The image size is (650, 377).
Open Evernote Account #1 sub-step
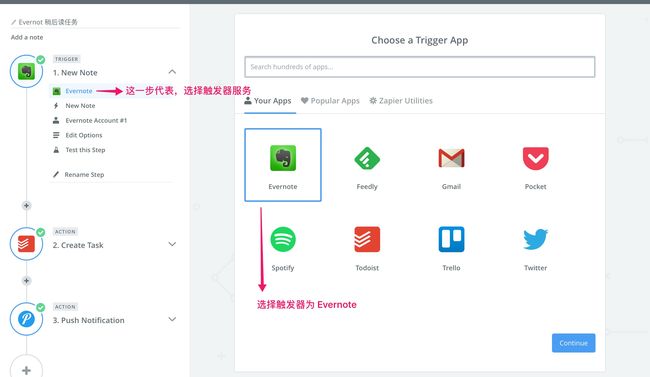point(96,120)
